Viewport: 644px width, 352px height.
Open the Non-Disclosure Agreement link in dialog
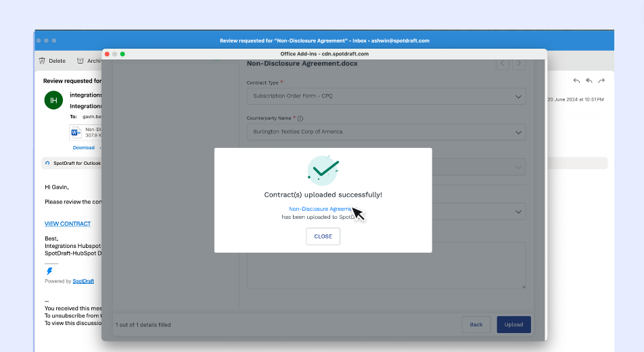321,209
